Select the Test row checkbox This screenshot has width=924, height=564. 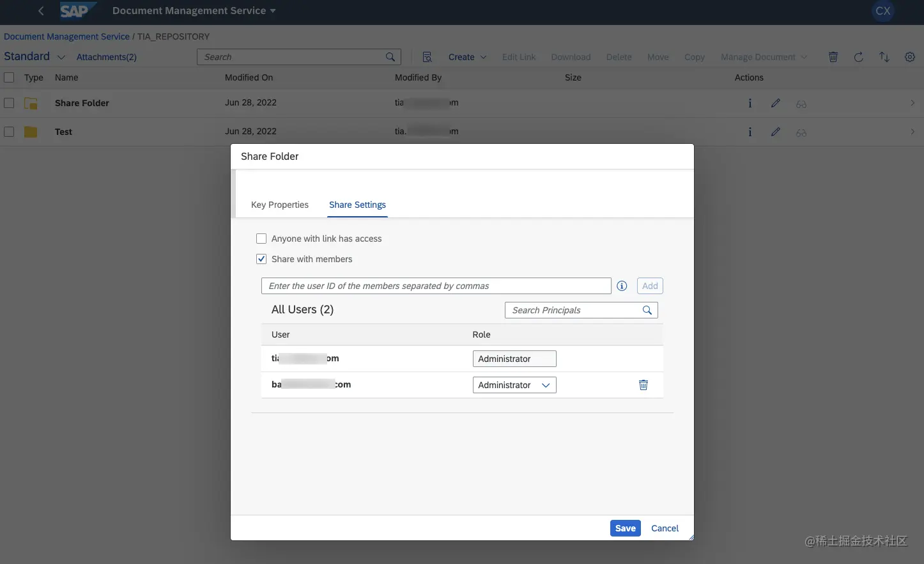(x=9, y=131)
